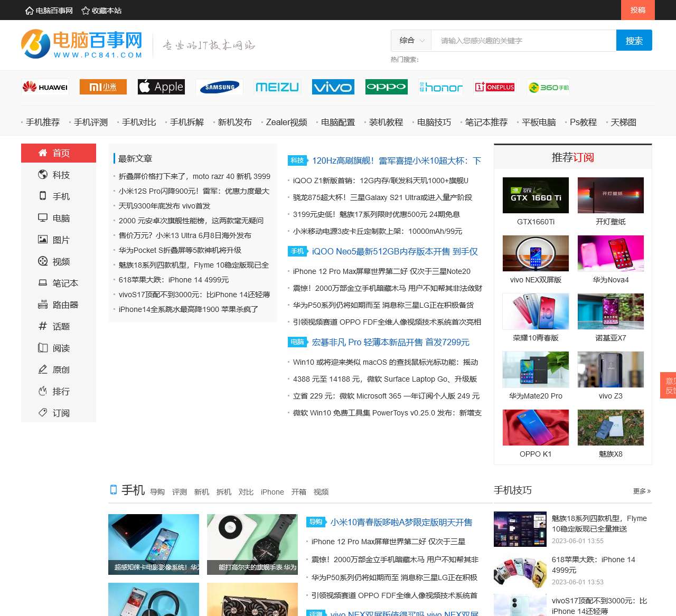Open the iPhone tab under 手机 section
The height and width of the screenshot is (616, 676).
click(273, 492)
